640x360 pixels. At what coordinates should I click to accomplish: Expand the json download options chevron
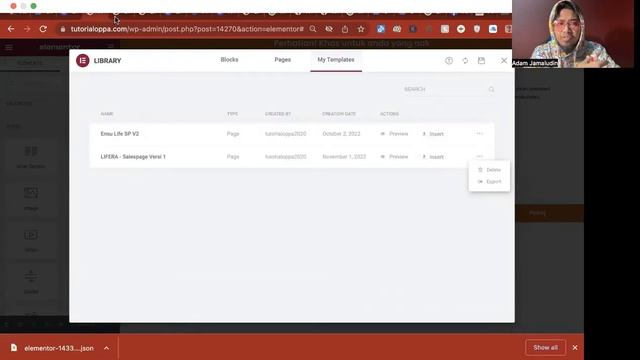(106, 348)
